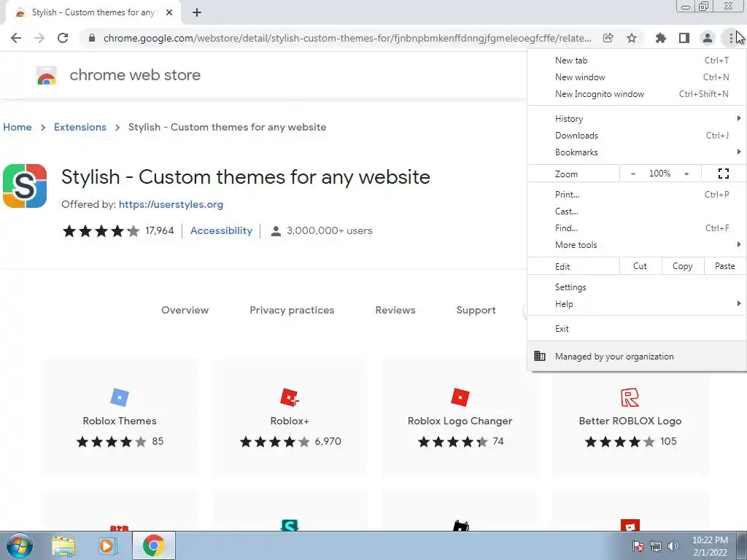The height and width of the screenshot is (560, 747).
Task: Switch to the Overview tab
Action: click(185, 310)
